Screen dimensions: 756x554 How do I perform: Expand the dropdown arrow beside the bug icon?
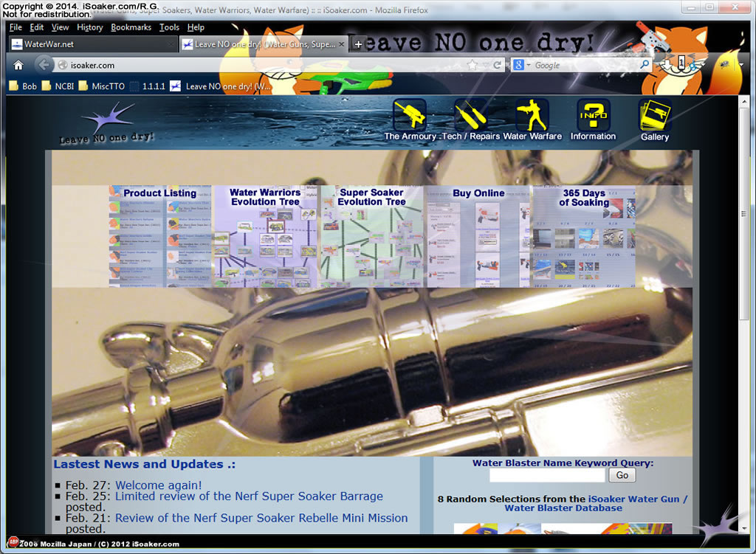(740, 65)
